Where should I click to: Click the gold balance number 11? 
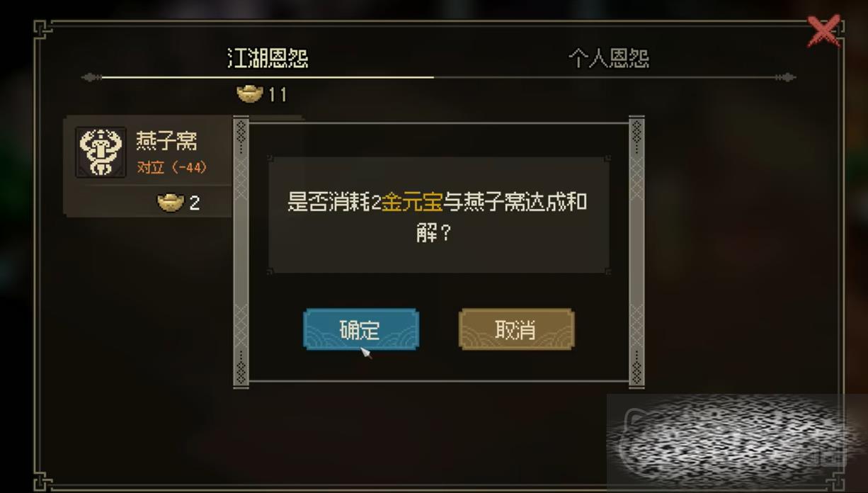tap(278, 95)
